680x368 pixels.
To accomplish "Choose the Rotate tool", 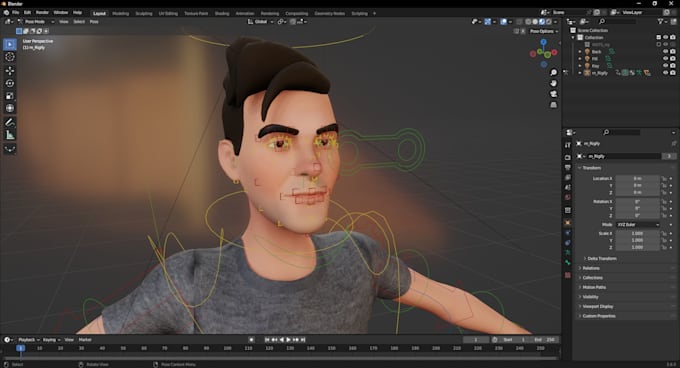I will (x=10, y=83).
